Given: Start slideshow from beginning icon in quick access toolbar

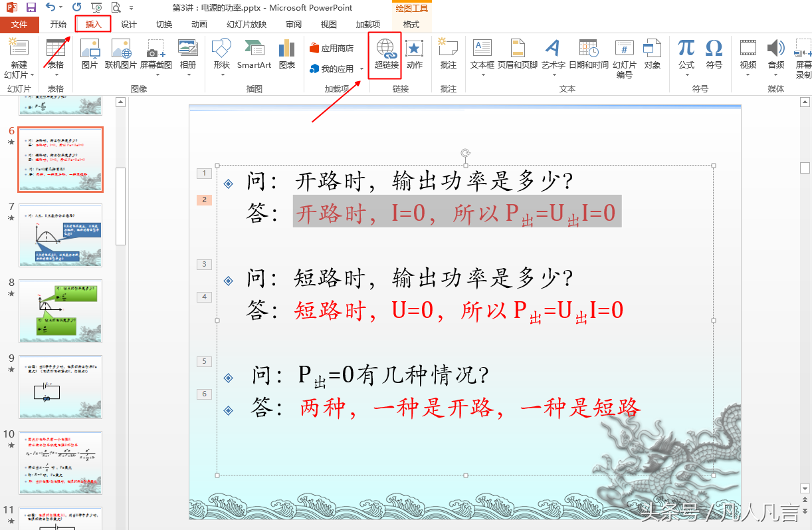Looking at the screenshot, I should [x=97, y=8].
